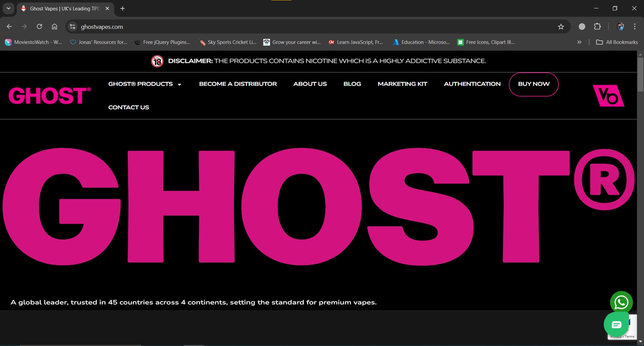Bookmark this page with star icon

click(x=561, y=27)
